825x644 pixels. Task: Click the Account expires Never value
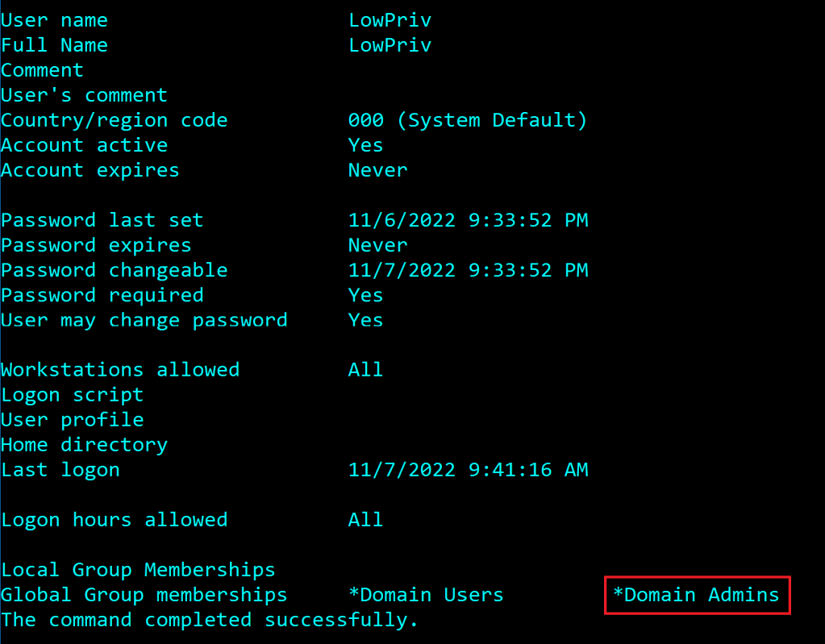(377, 170)
